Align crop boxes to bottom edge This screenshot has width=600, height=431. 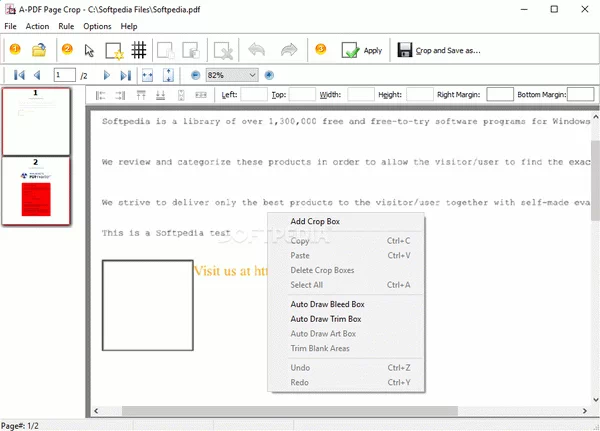[x=161, y=95]
